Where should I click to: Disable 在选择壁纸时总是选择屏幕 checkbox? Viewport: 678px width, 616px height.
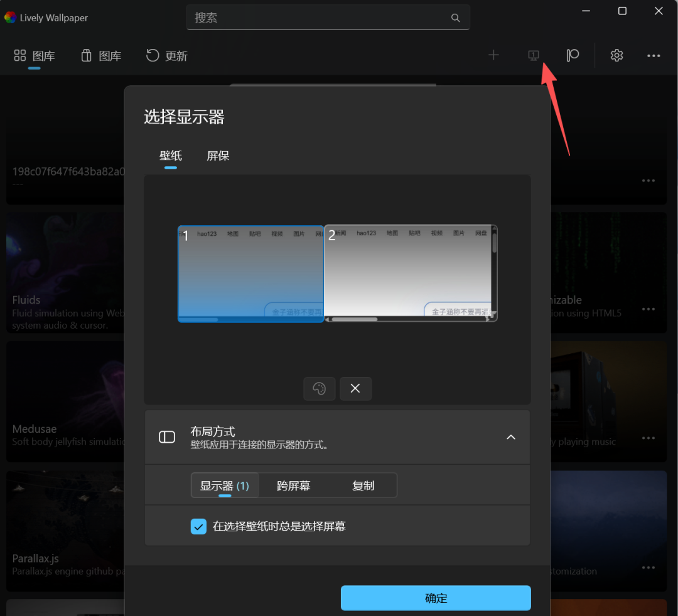198,526
